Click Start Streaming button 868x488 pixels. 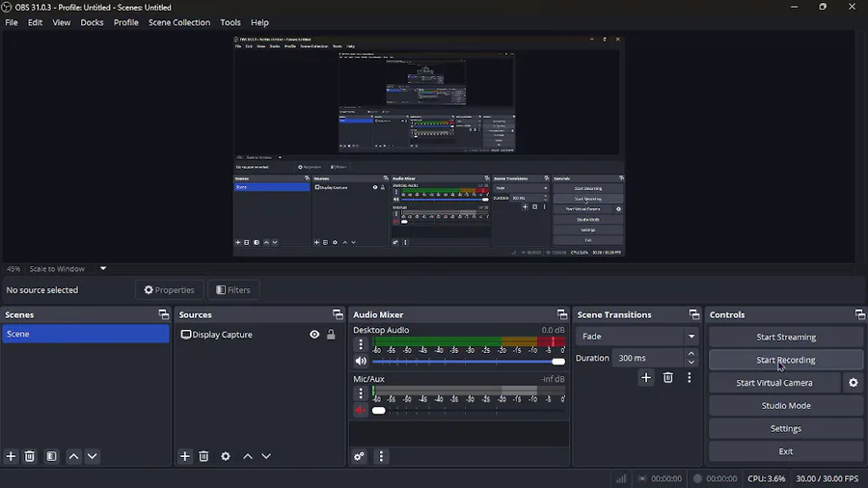786,337
